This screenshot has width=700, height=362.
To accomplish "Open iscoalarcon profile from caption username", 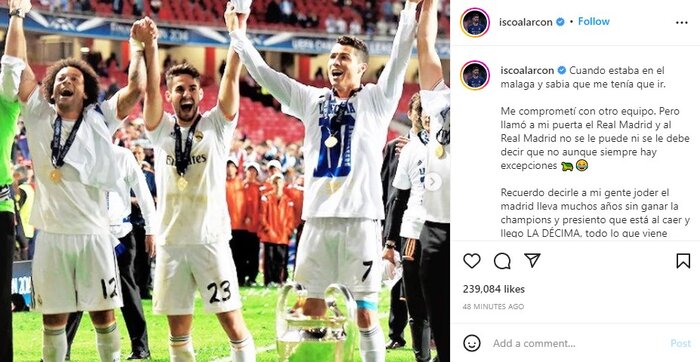I will [527, 71].
